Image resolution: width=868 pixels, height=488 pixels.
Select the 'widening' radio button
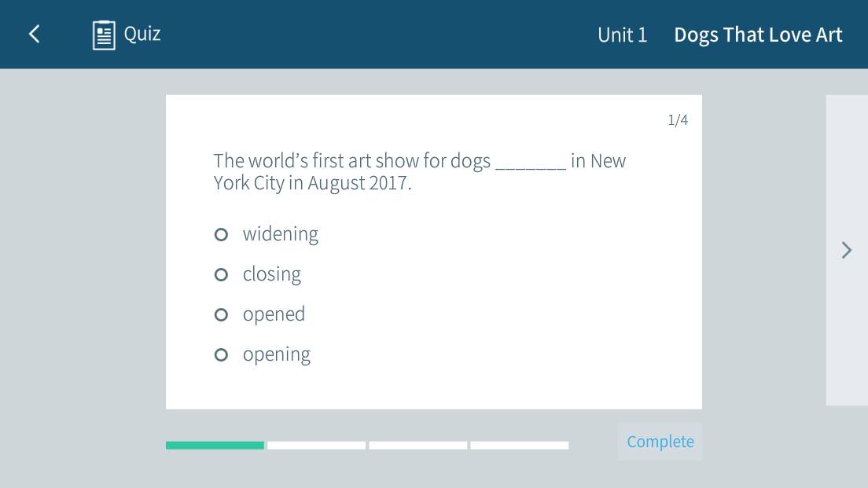221,234
